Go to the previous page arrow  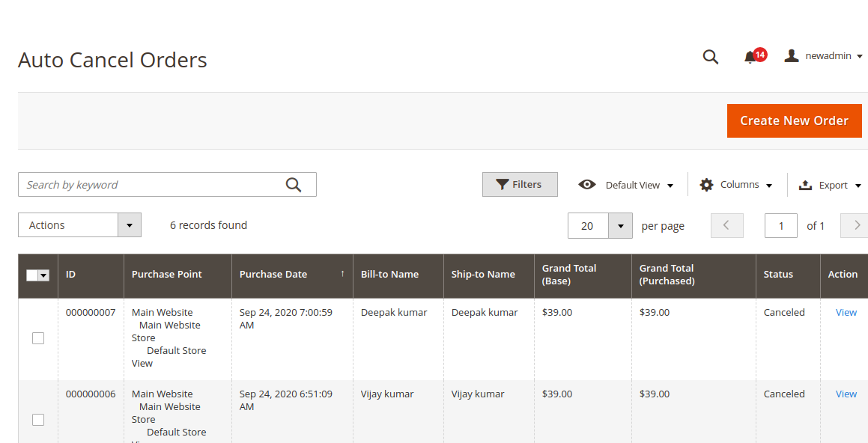pyautogui.click(x=727, y=226)
